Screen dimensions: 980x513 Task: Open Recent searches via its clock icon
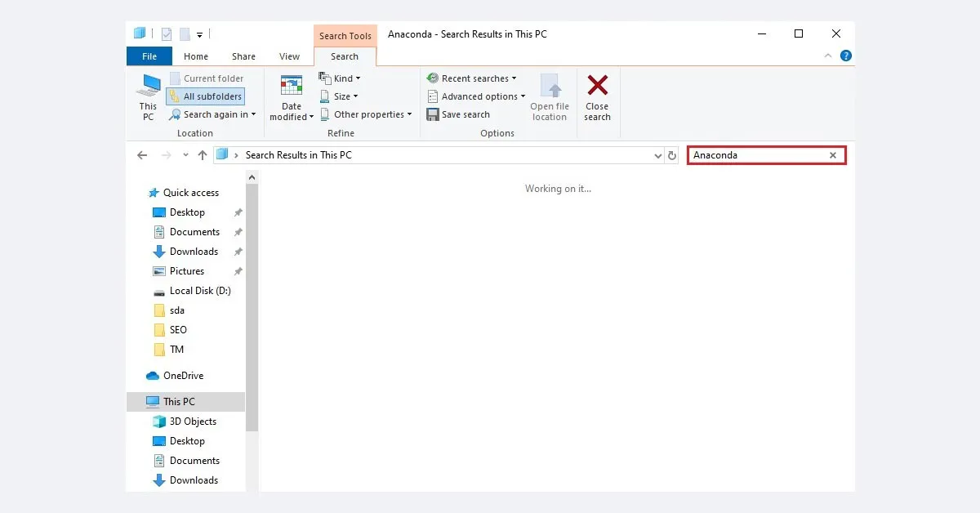(430, 78)
